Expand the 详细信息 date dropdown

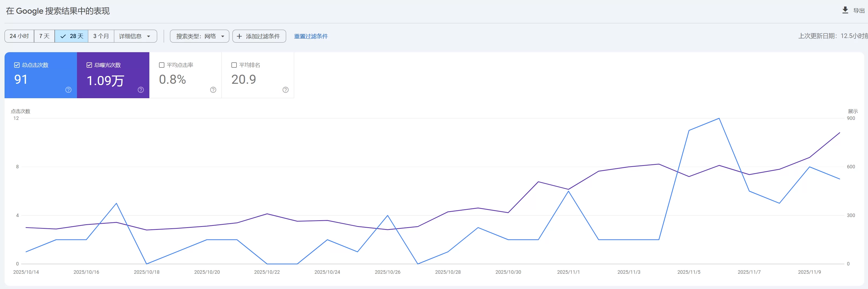coord(135,36)
